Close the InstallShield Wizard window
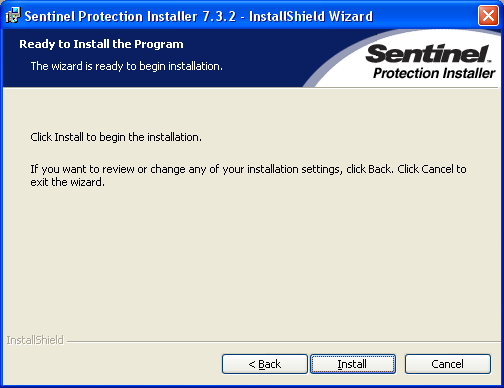Viewport: 504px width, 388px height. point(488,15)
